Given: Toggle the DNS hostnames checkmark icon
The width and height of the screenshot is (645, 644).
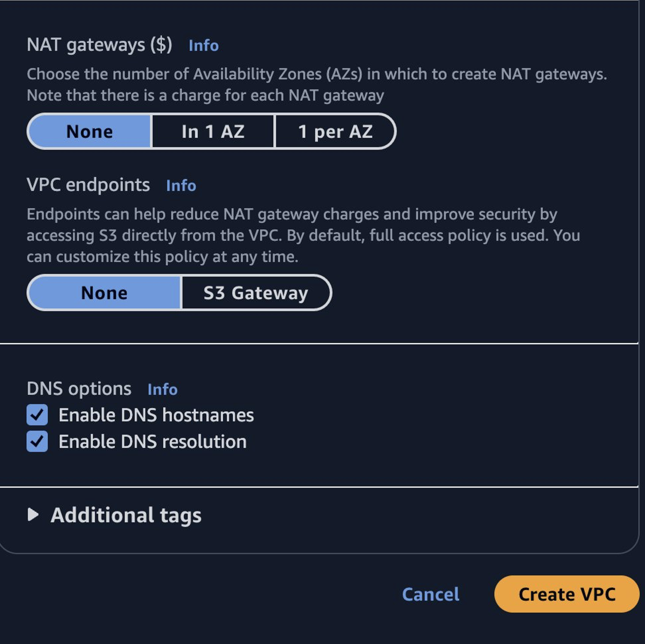Looking at the screenshot, I should [37, 415].
